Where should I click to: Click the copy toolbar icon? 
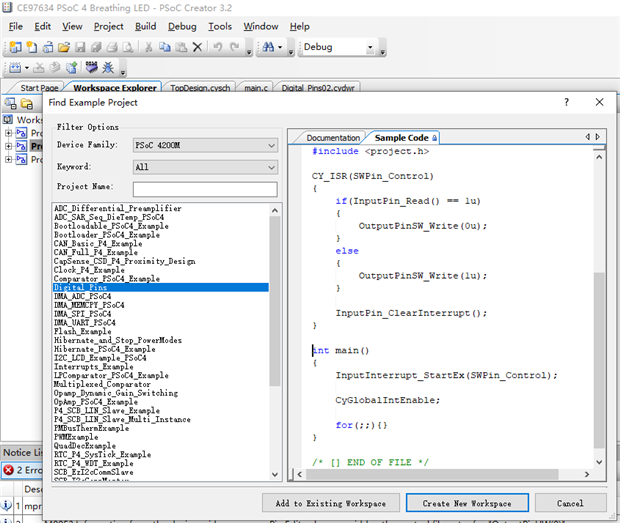click(x=164, y=47)
